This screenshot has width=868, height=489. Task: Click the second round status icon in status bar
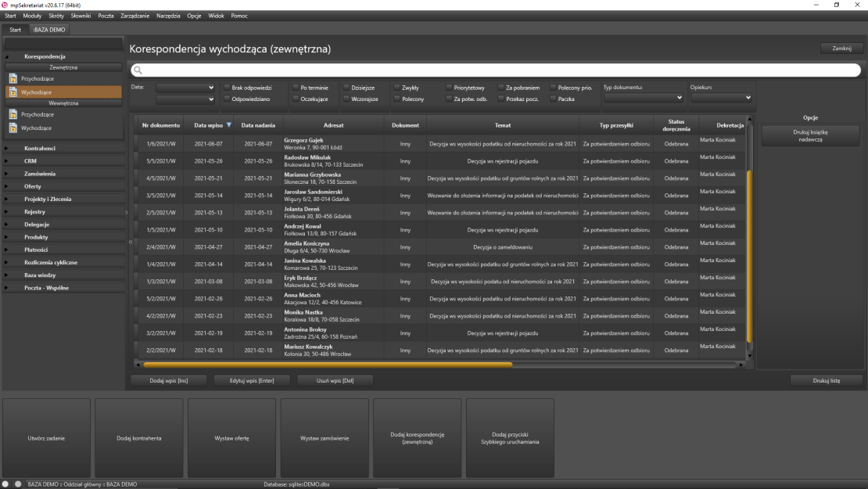(18, 484)
